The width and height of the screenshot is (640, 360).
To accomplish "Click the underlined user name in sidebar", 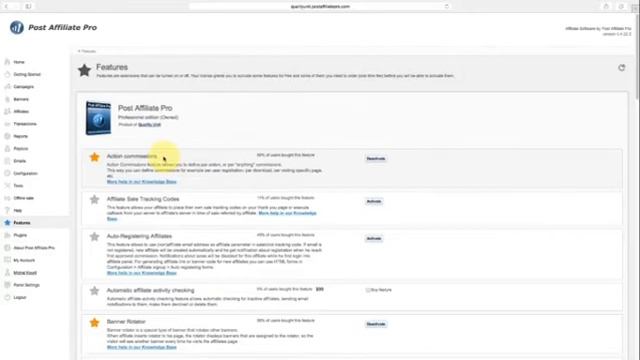I will coord(25,273).
